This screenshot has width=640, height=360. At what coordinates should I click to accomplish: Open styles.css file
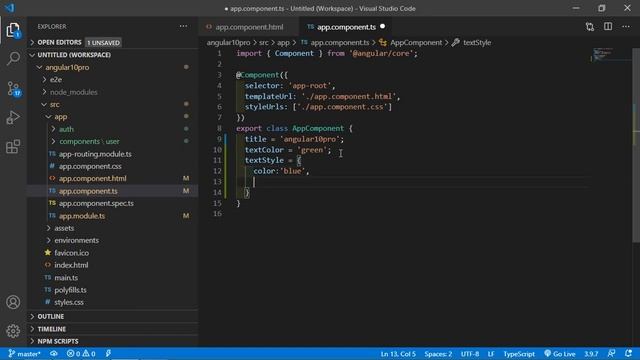[x=69, y=302]
